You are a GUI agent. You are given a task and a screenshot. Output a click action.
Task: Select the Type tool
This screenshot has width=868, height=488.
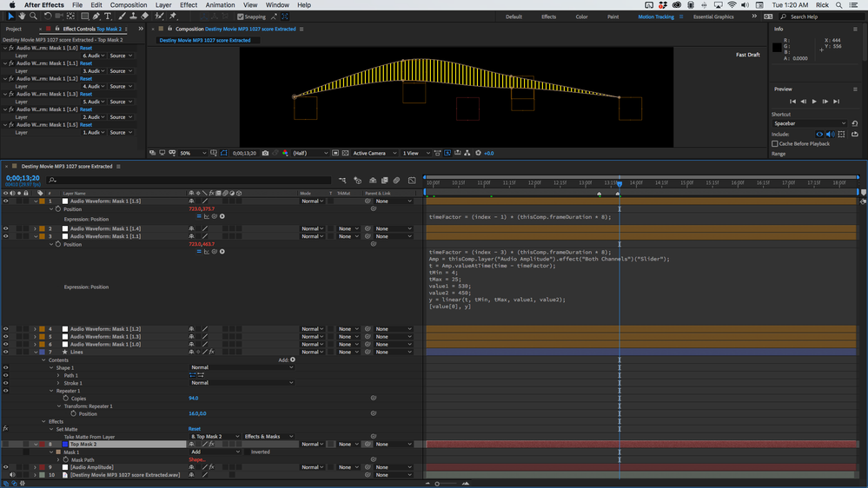click(x=108, y=16)
